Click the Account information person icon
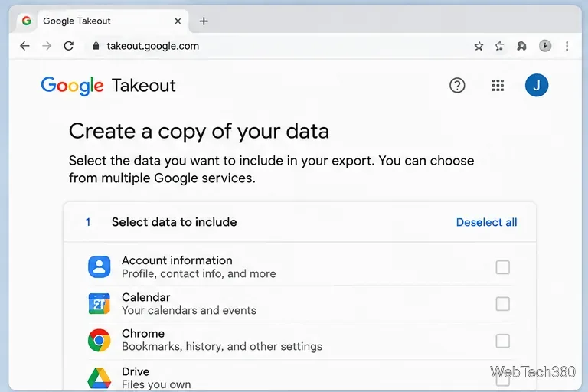The width and height of the screenshot is (588, 392). pos(100,266)
